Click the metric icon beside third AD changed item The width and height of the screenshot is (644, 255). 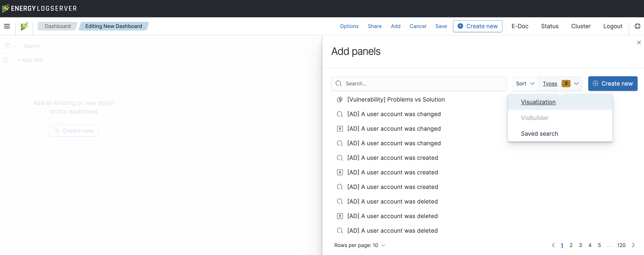tap(340, 129)
